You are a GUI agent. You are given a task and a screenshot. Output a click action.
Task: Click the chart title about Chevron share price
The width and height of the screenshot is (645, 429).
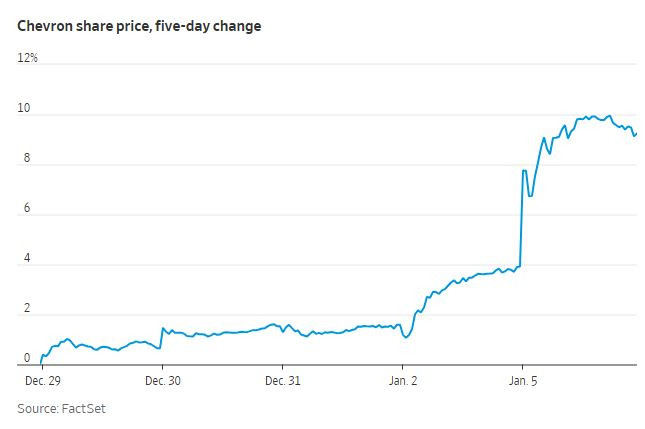click(x=140, y=26)
